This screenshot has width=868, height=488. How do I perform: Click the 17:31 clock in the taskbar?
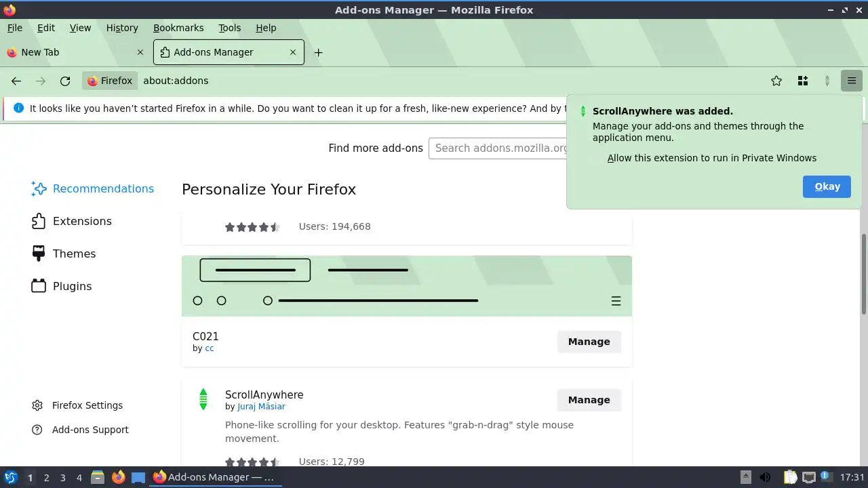click(x=852, y=477)
